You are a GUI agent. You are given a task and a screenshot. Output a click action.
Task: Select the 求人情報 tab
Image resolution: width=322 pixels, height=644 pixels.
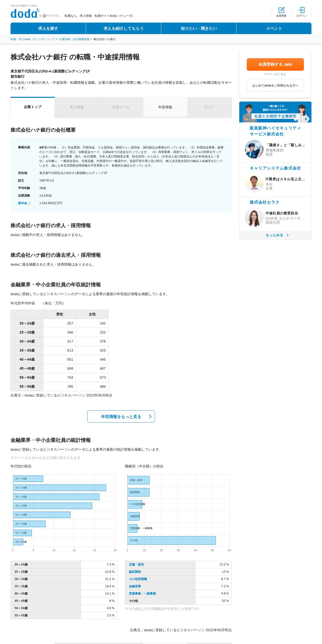click(x=77, y=107)
